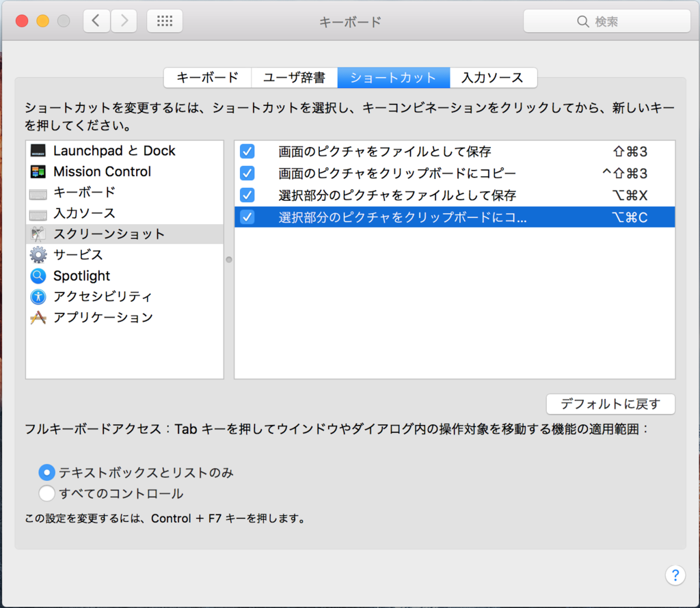Toggle 画面のピクチャをクリップボードにコピー checkbox
Image resolution: width=700 pixels, height=608 pixels.
click(x=247, y=173)
